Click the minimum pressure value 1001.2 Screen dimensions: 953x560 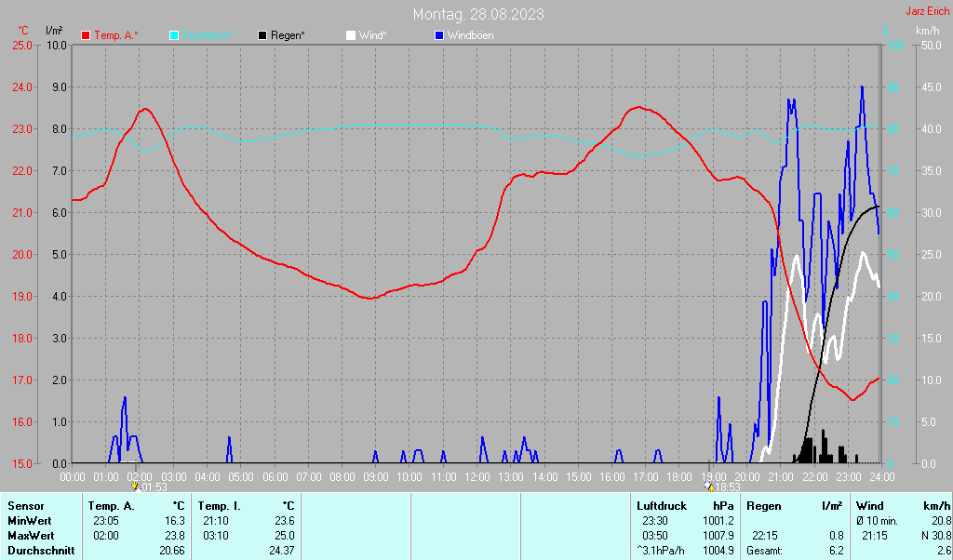[x=718, y=521]
